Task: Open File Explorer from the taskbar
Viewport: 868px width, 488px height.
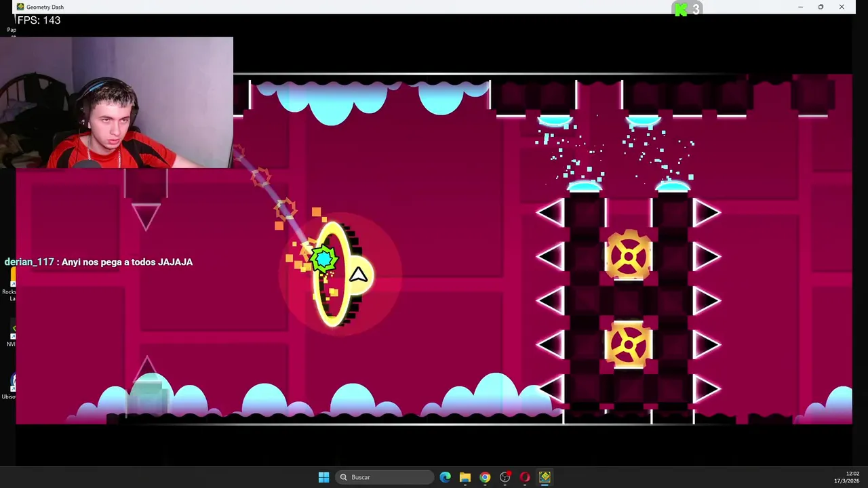Action: click(x=465, y=477)
